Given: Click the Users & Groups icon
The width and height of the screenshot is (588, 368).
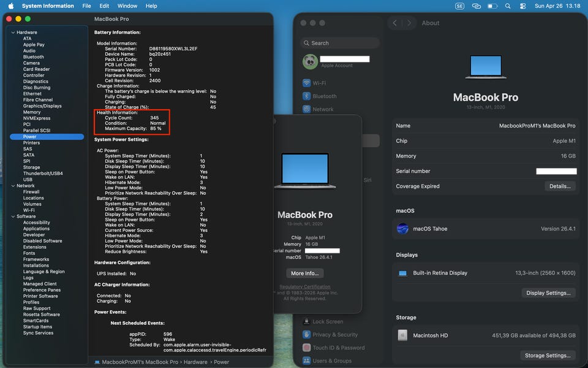Looking at the screenshot, I should tap(306, 361).
